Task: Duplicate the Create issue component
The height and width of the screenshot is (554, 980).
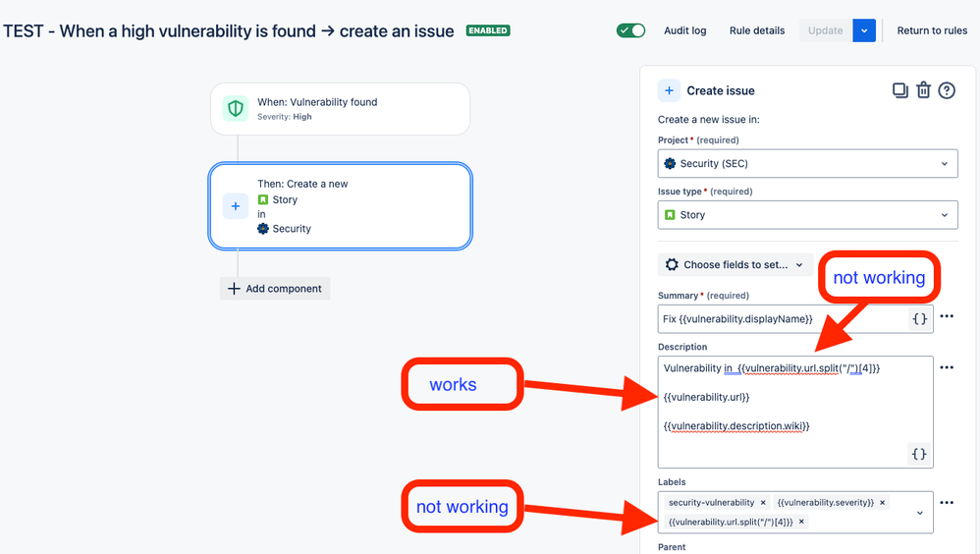Action: [900, 90]
